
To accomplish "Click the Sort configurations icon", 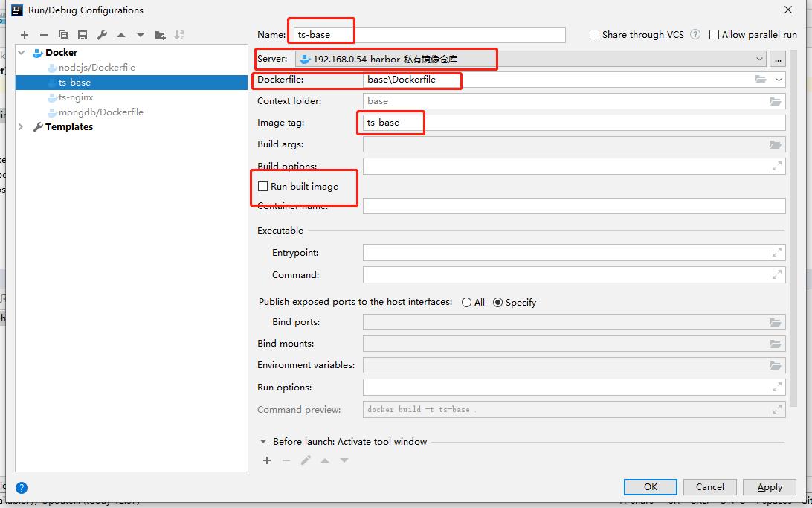I will (x=179, y=35).
